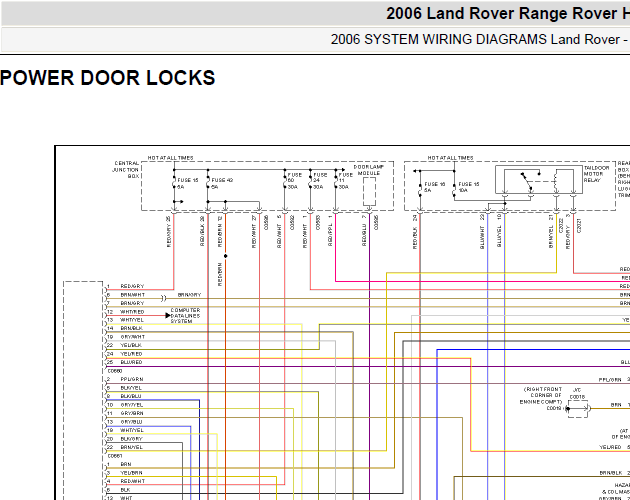Screen dimensions: 630x500
Task: Click the vertical RED/BLU wire label
Action: coord(364,235)
